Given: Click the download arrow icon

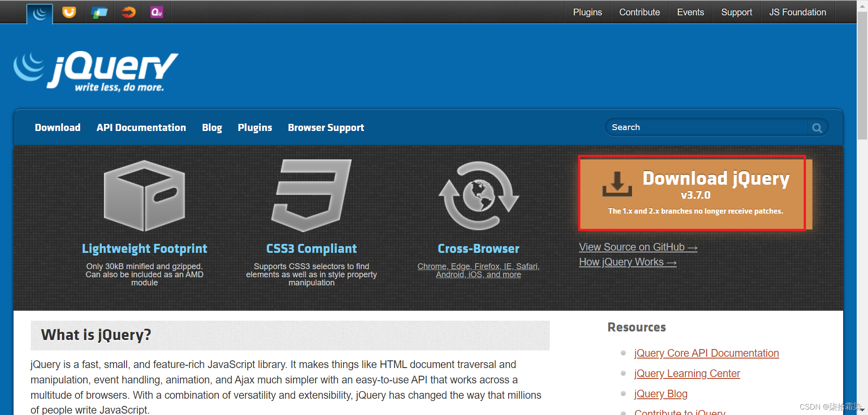Looking at the screenshot, I should (617, 184).
